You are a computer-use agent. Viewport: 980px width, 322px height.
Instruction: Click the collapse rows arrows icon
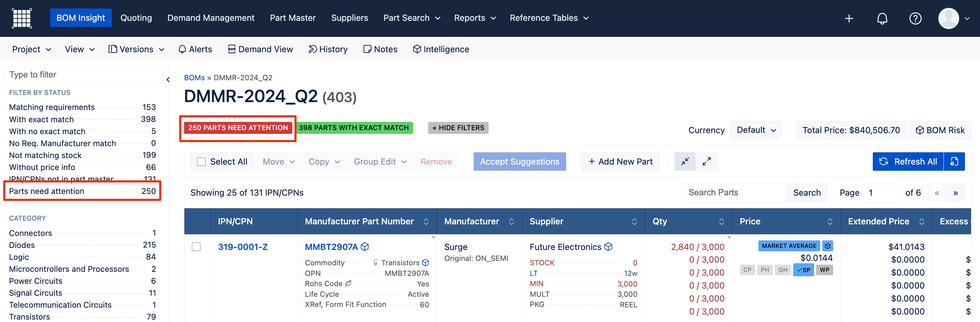coord(685,162)
